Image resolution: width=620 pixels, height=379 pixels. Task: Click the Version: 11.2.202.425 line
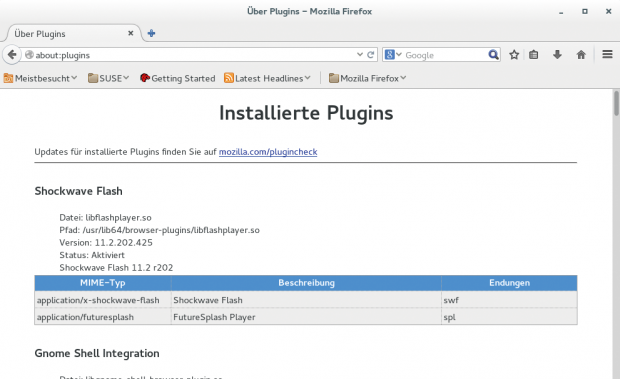tap(106, 243)
